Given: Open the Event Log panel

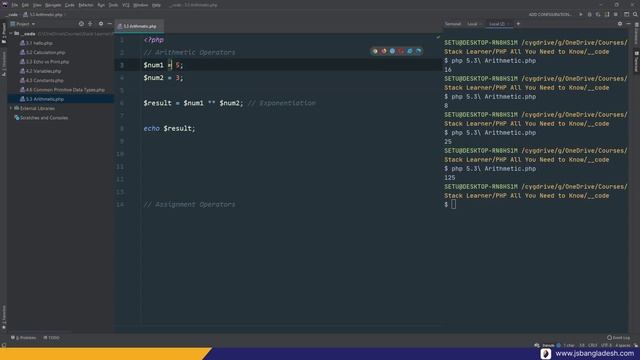Looking at the screenshot, I should [618, 338].
